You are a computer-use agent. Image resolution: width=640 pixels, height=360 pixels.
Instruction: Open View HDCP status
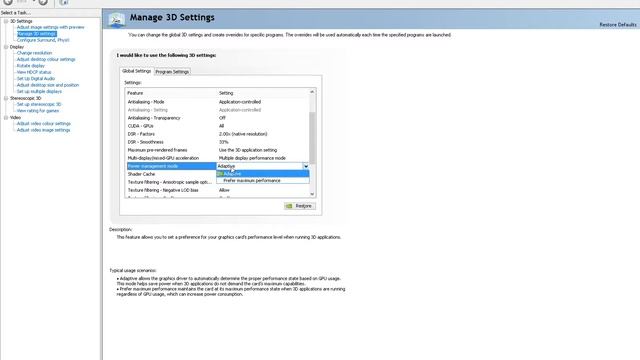(34, 72)
